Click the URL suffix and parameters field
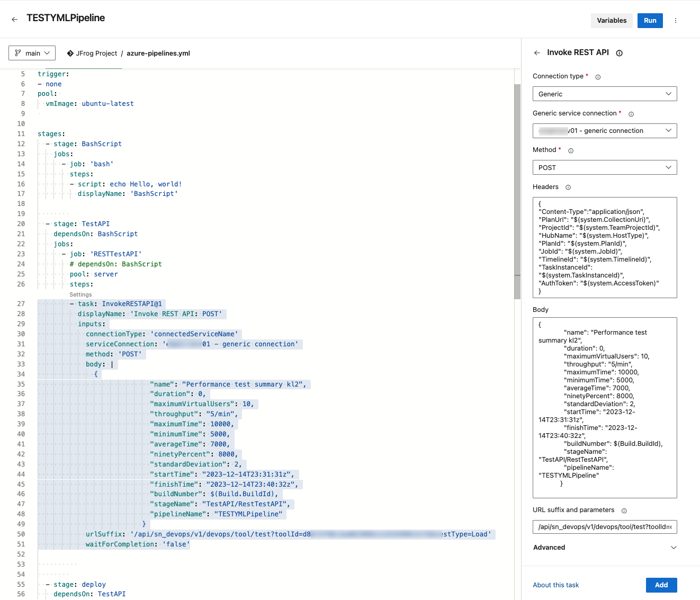The image size is (700, 600). click(605, 527)
